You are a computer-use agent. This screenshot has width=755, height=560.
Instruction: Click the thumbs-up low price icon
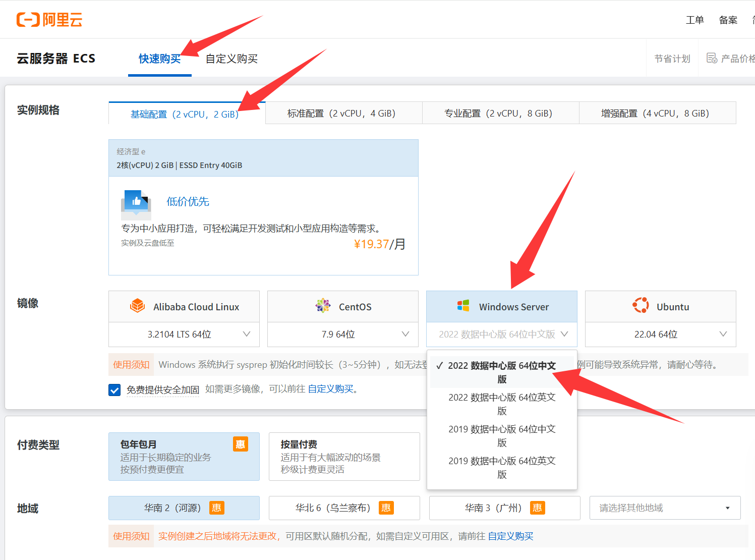coord(136,202)
